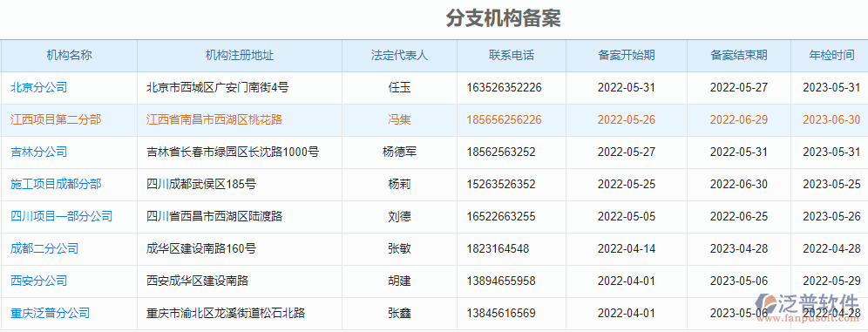The height and width of the screenshot is (332, 868).
Task: Open the 西安分公司 link
Action: pos(38,281)
